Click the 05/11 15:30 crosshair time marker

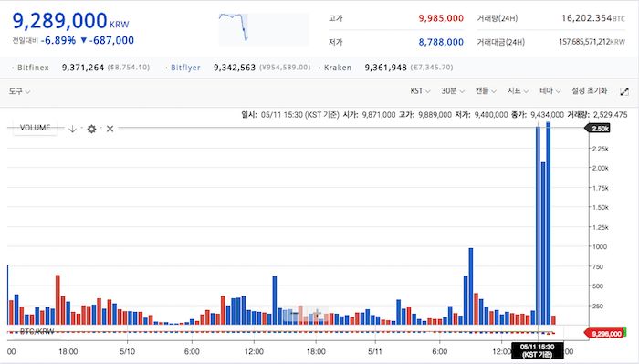point(538,350)
